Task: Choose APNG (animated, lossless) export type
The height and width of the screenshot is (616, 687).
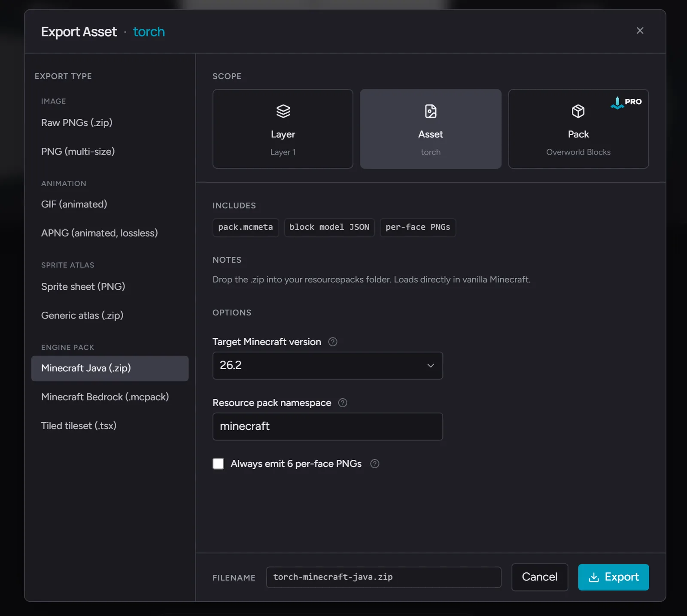Action: coord(110,233)
